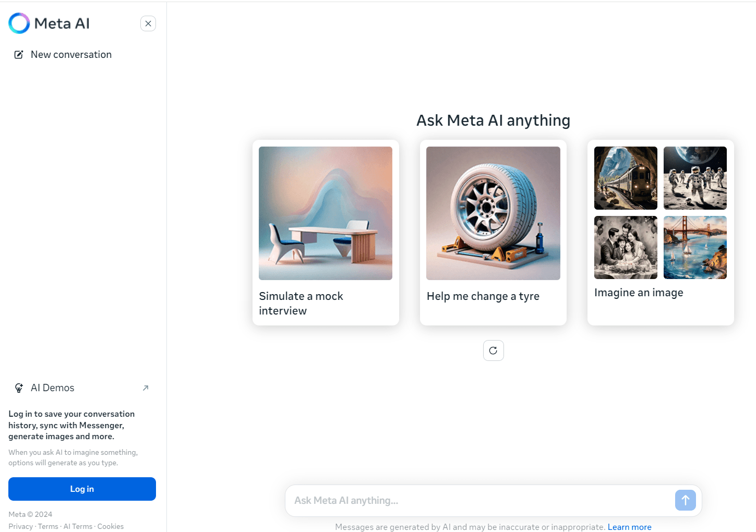Click the compose pencil icon next to New conversation
756x532 pixels.
pos(19,54)
